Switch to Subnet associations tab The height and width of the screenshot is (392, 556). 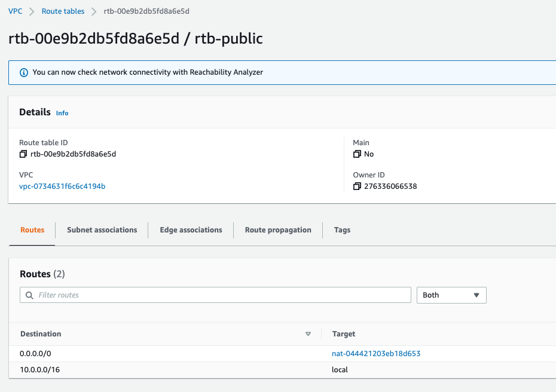(102, 230)
